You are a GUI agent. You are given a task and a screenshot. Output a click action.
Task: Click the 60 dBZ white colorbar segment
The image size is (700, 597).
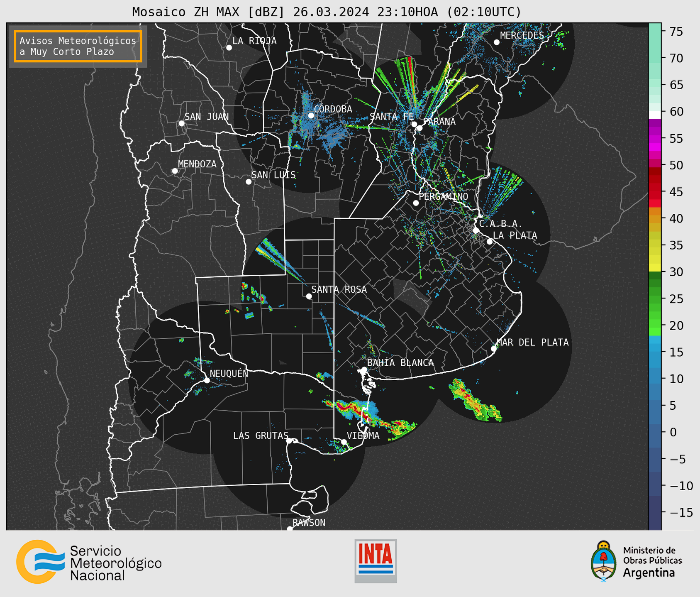[x=655, y=115]
